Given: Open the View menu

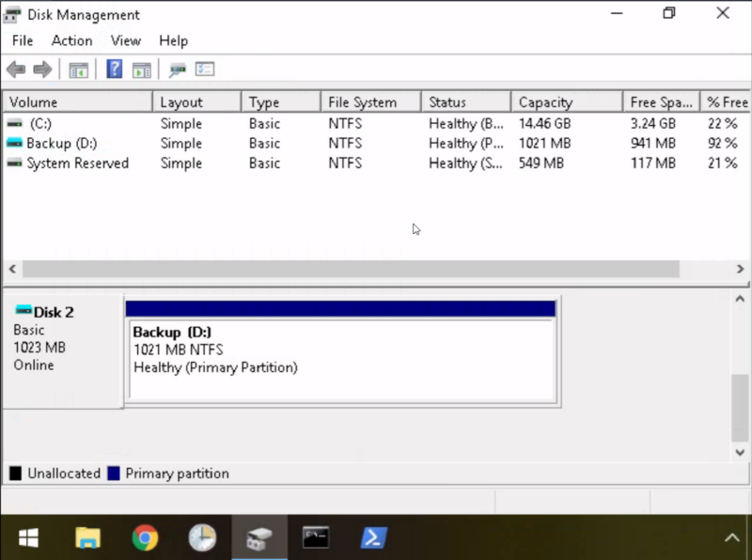Looking at the screenshot, I should [125, 40].
